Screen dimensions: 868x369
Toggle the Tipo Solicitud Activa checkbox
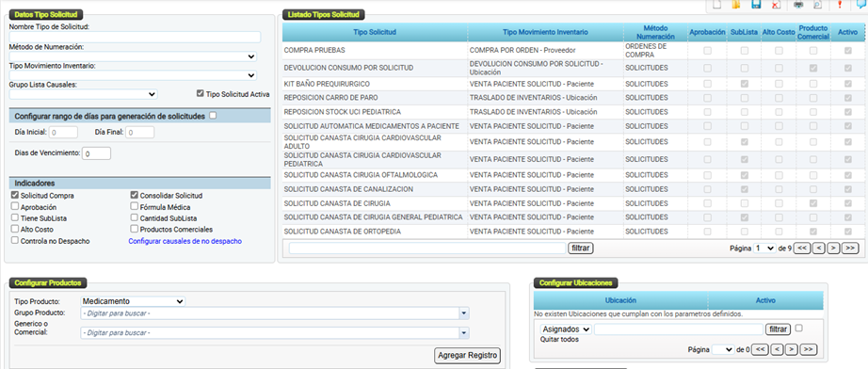tap(201, 94)
